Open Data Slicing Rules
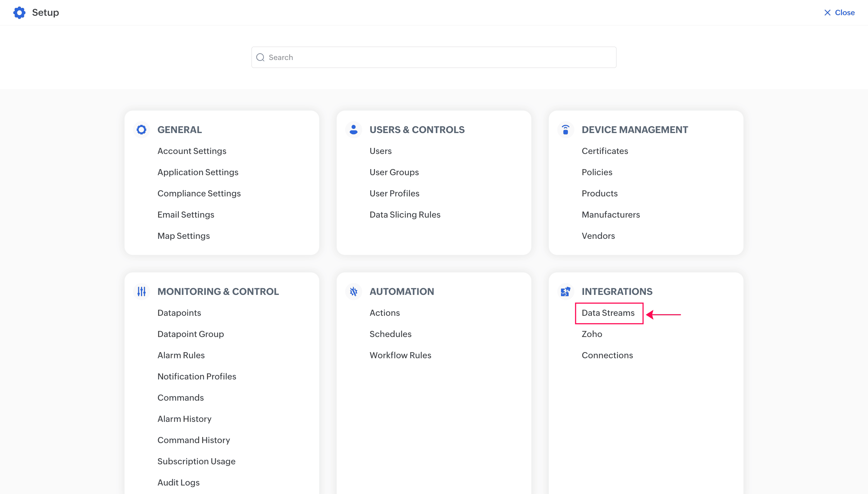The width and height of the screenshot is (868, 494). pyautogui.click(x=405, y=215)
